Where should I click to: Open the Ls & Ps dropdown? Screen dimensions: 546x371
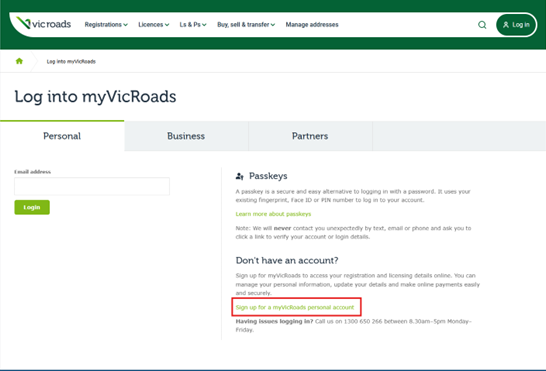click(193, 24)
